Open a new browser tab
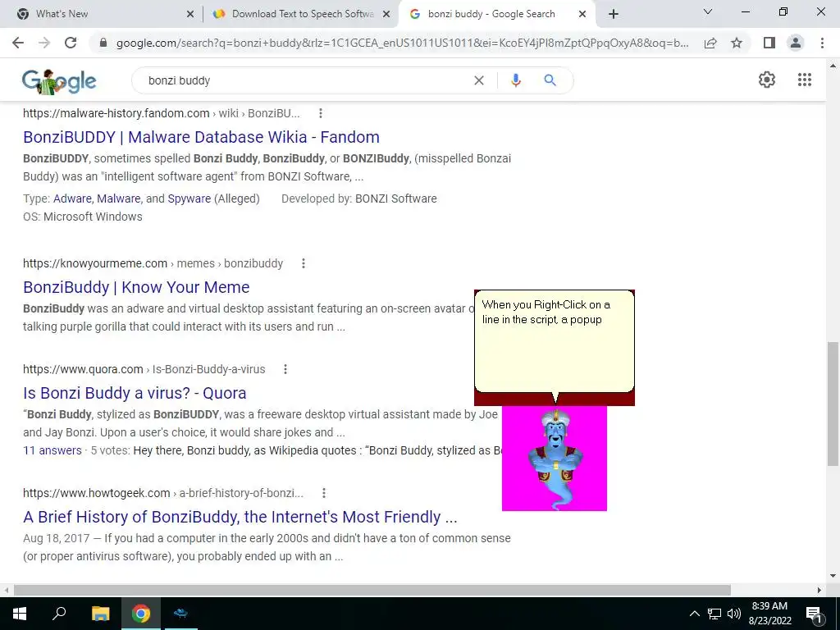The image size is (840, 630). click(614, 14)
